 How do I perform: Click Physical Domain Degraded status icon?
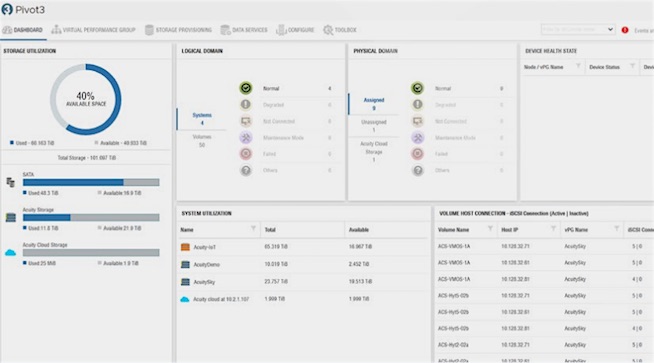coord(418,104)
